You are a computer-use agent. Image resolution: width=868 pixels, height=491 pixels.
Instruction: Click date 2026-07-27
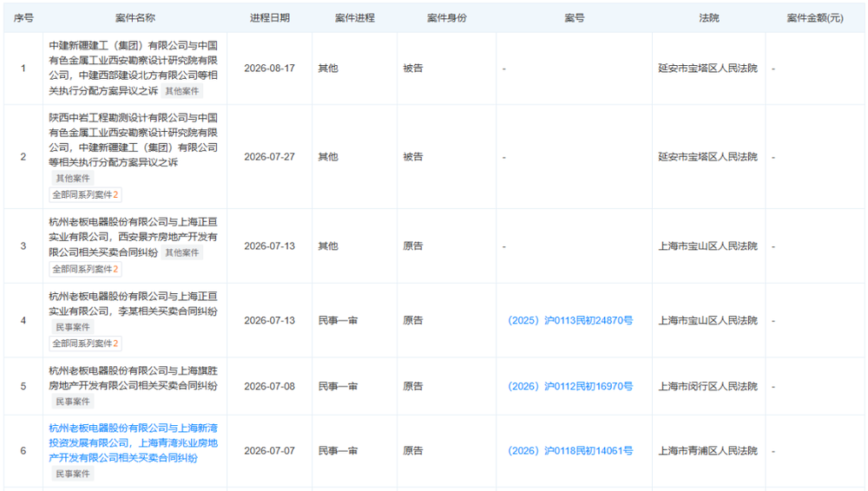point(270,157)
